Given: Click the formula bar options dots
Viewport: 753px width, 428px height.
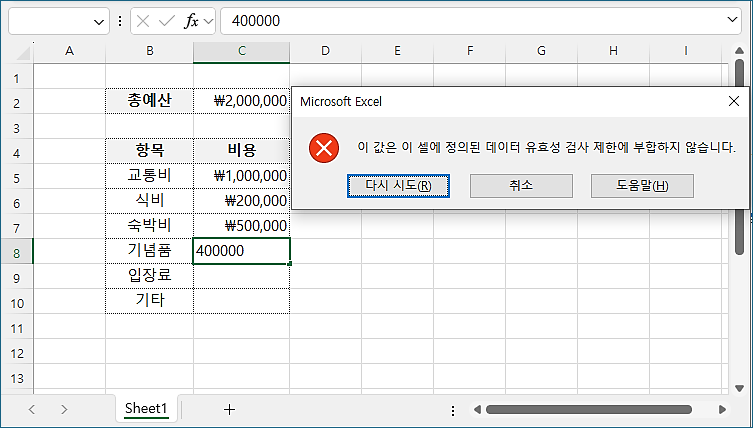Looking at the screenshot, I should tap(121, 21).
